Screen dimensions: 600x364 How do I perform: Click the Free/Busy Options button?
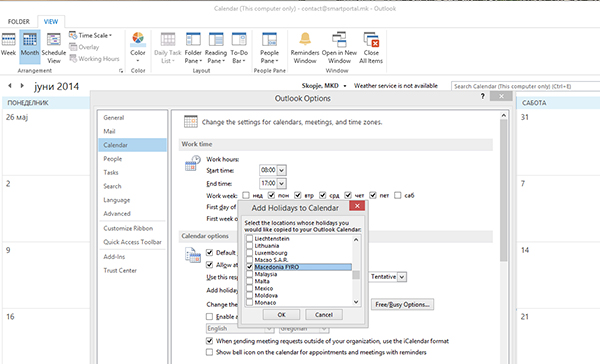[402, 305]
